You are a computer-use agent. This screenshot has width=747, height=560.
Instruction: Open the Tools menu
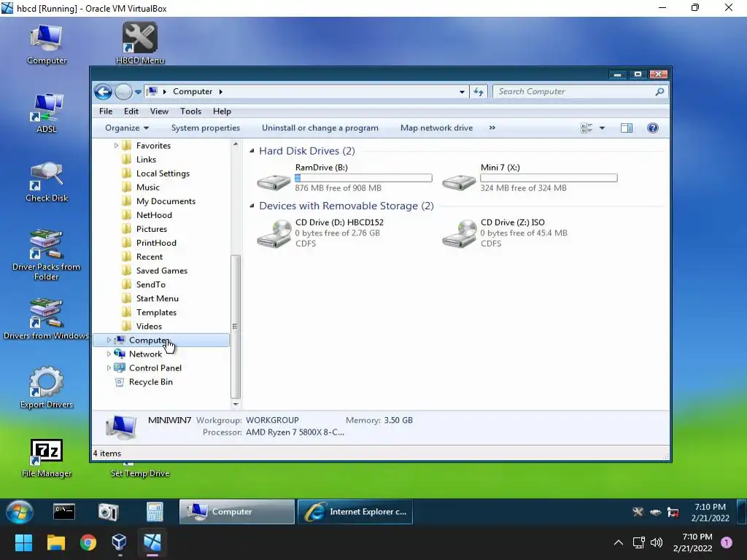[x=190, y=111]
